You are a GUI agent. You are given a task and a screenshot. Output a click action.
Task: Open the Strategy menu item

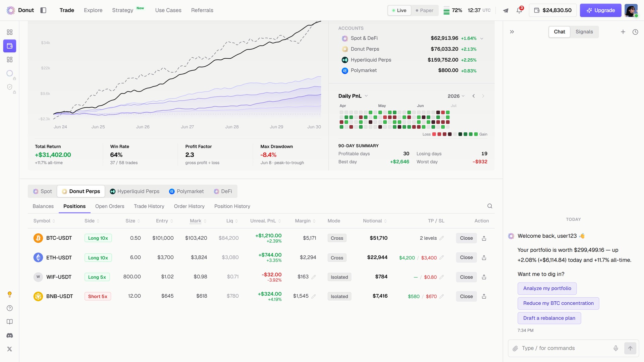click(123, 10)
